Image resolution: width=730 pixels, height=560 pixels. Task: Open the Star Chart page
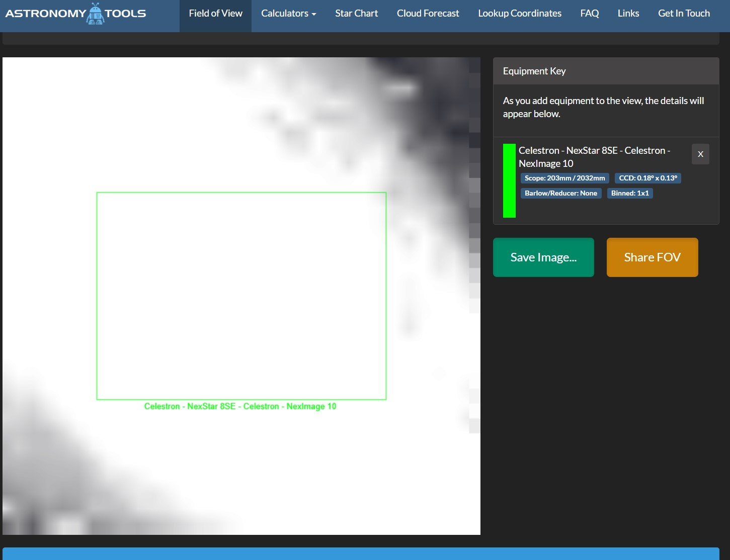tap(356, 14)
